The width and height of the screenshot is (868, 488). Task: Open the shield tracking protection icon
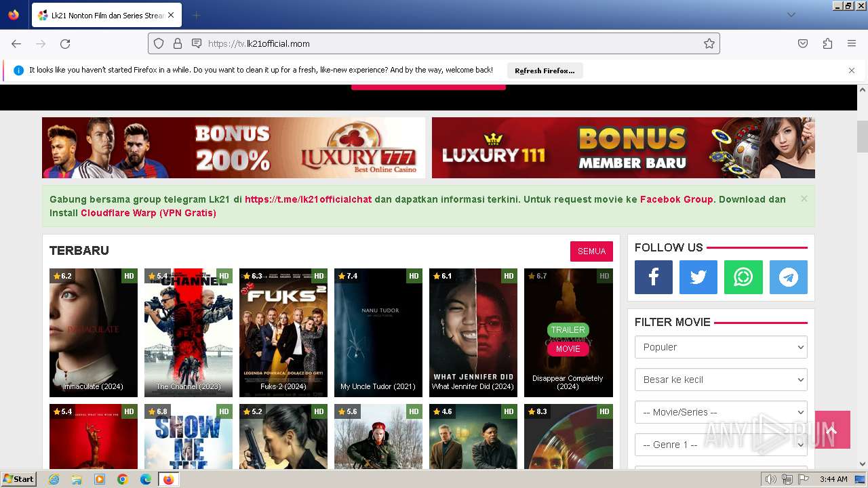click(159, 43)
